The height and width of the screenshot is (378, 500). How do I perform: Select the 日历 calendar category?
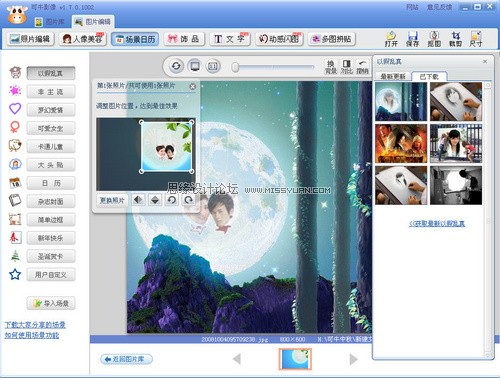click(51, 183)
